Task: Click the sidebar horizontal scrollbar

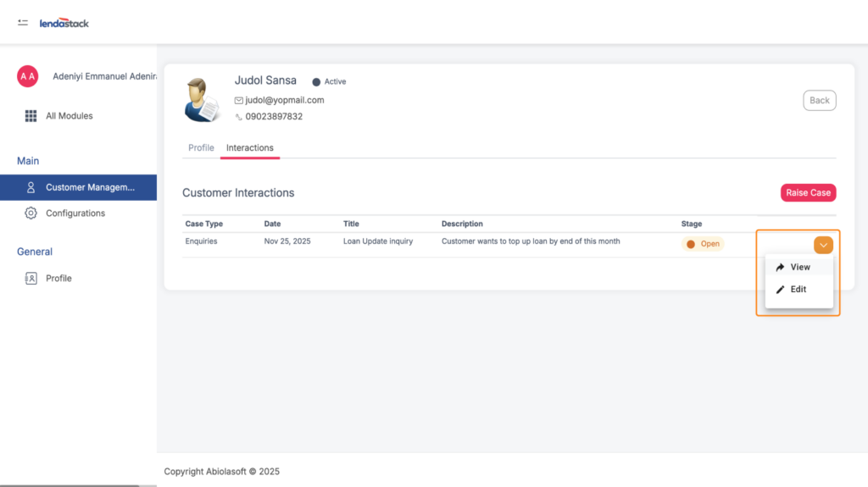Action: tap(70, 484)
